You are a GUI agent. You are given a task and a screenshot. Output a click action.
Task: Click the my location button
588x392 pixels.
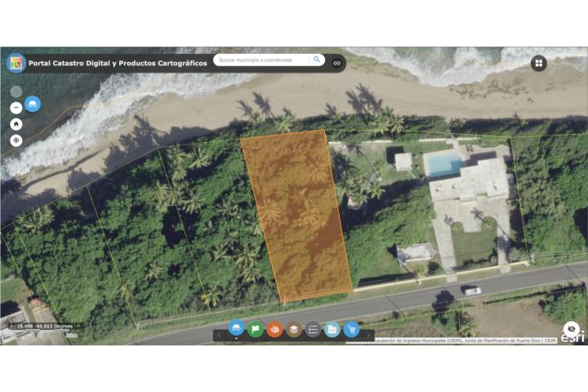pyautogui.click(x=16, y=140)
